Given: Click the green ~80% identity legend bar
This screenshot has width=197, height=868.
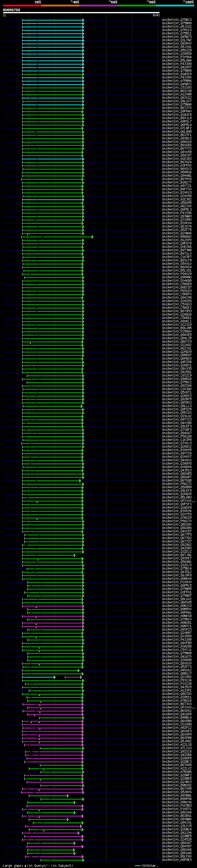Looking at the screenshot, I should pos(137,6).
